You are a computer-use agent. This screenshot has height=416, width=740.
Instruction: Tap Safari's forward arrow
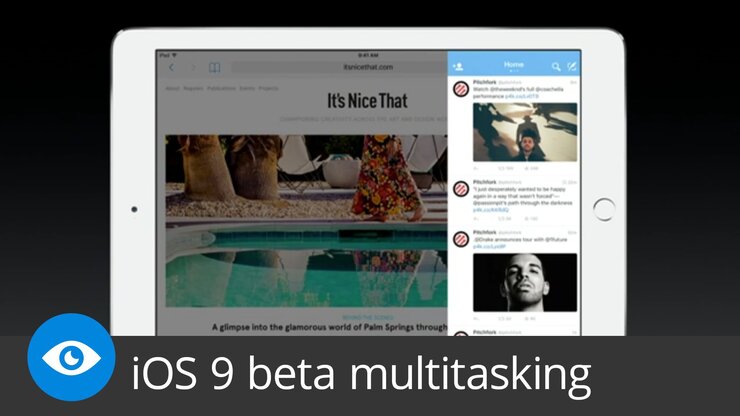click(193, 68)
